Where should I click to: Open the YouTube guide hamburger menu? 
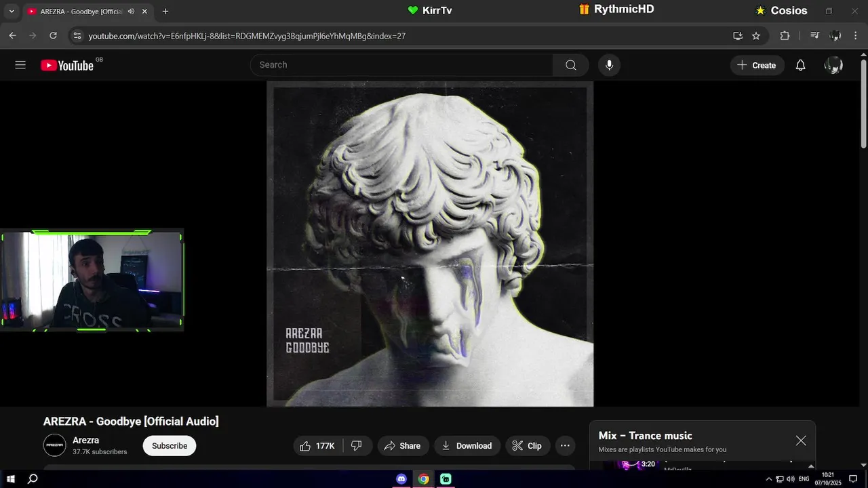20,65
